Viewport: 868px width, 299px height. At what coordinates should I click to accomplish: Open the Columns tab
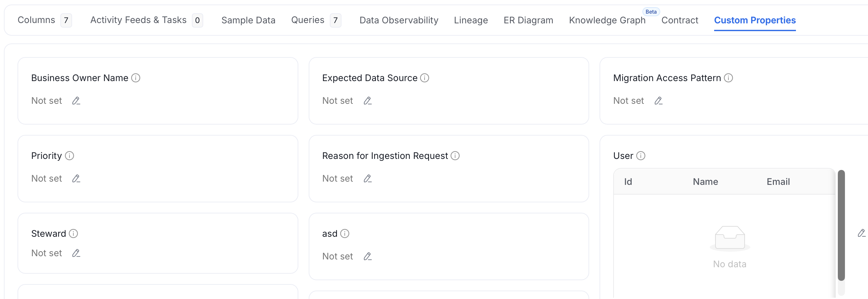tap(44, 20)
